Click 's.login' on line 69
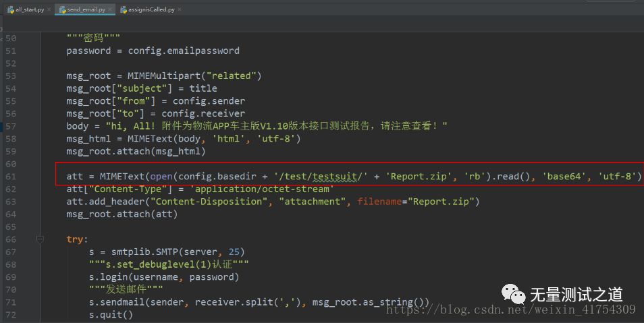The width and height of the screenshot is (644, 323). (109, 277)
